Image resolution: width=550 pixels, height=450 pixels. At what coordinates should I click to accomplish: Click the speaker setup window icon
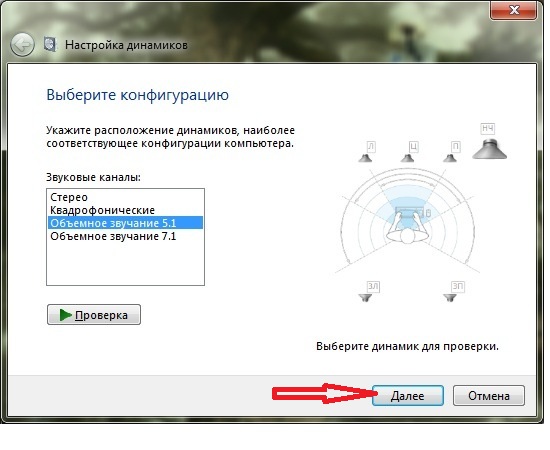(50, 45)
